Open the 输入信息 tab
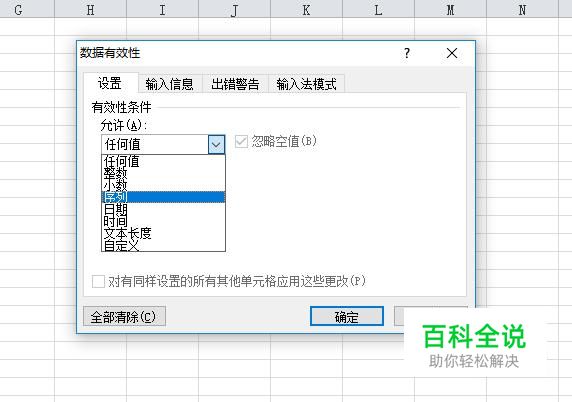 point(170,84)
